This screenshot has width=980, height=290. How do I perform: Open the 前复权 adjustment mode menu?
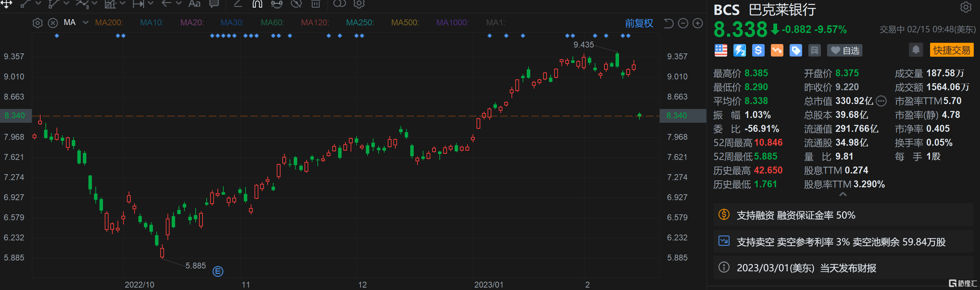[x=638, y=23]
